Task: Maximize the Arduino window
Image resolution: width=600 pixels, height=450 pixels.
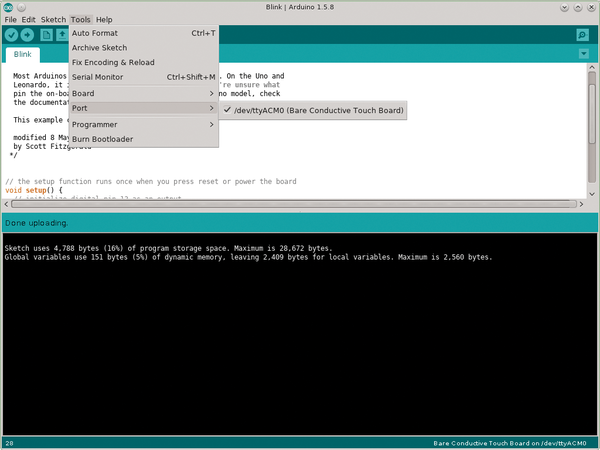Action: 578,7
